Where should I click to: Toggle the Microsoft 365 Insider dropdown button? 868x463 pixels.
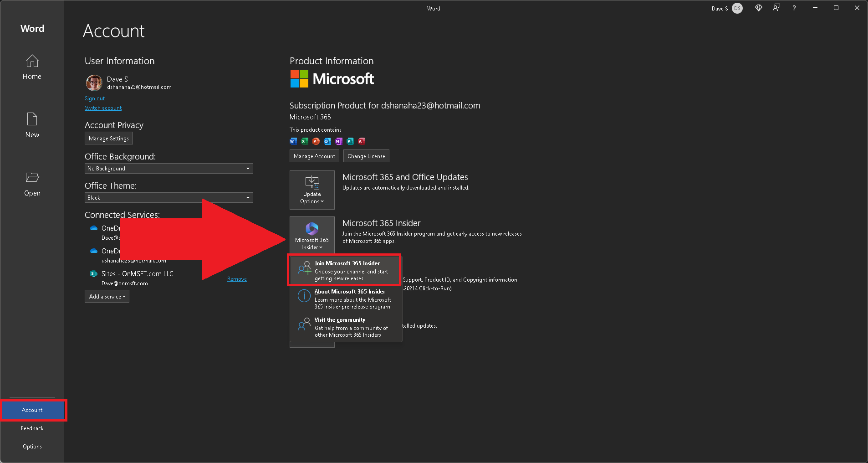312,235
